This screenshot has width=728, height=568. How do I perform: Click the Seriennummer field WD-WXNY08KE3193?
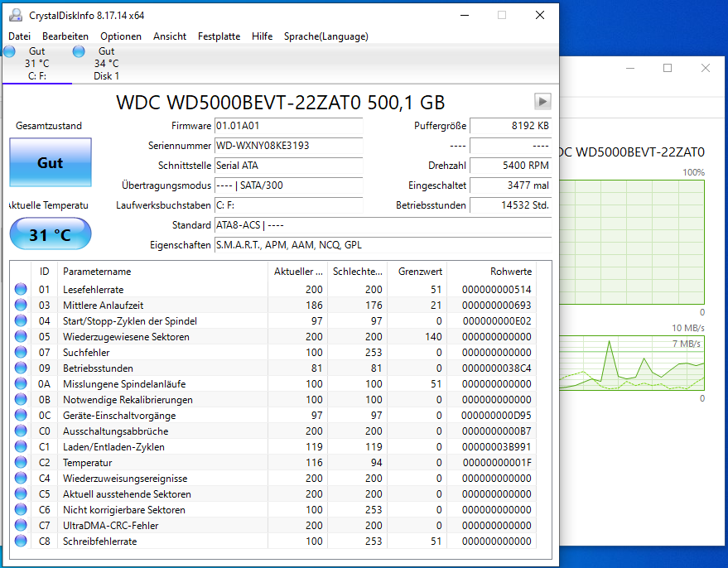tap(288, 146)
